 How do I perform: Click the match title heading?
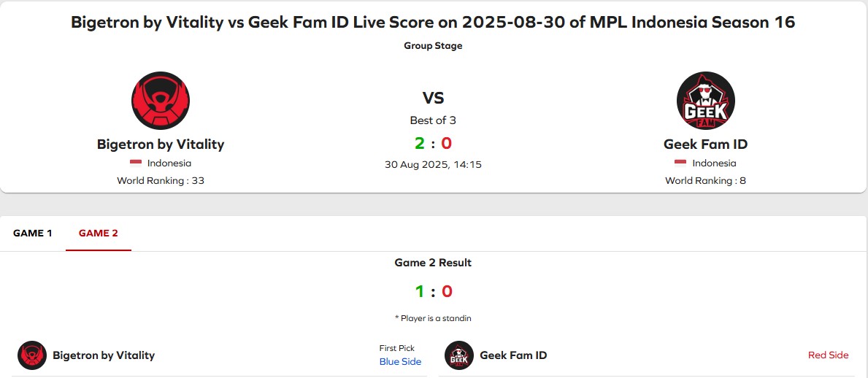433,23
